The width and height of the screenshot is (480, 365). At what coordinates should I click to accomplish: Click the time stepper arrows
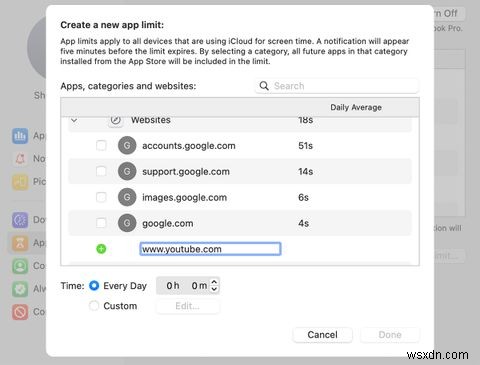[x=214, y=286]
